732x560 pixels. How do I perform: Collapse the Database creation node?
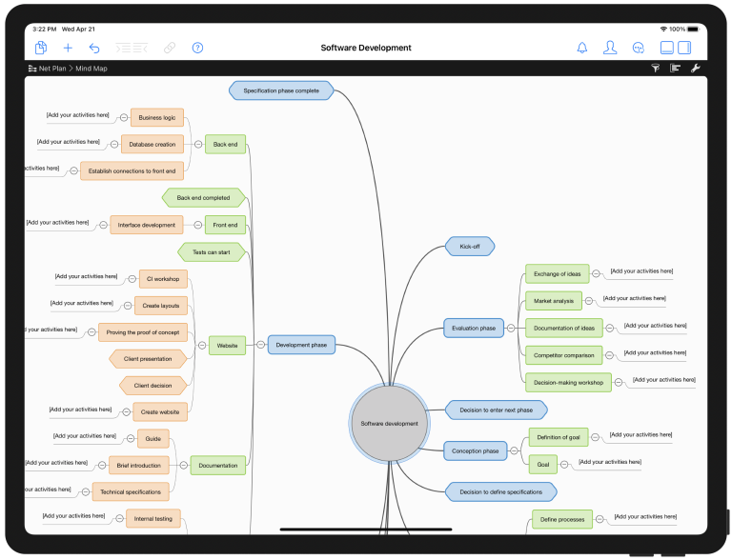(x=114, y=144)
